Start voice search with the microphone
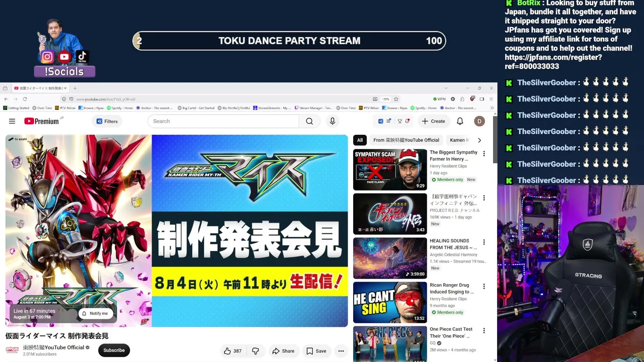The height and width of the screenshot is (362, 644). tap(332, 121)
